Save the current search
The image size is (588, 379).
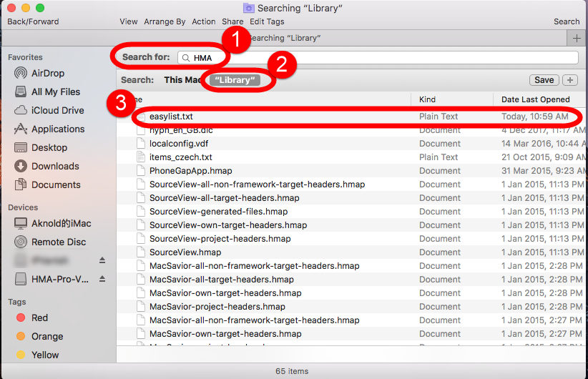tap(544, 80)
